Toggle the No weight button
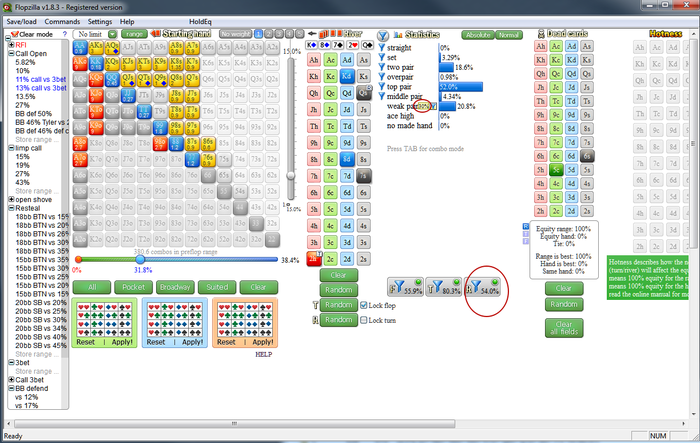700x443 pixels. [235, 34]
